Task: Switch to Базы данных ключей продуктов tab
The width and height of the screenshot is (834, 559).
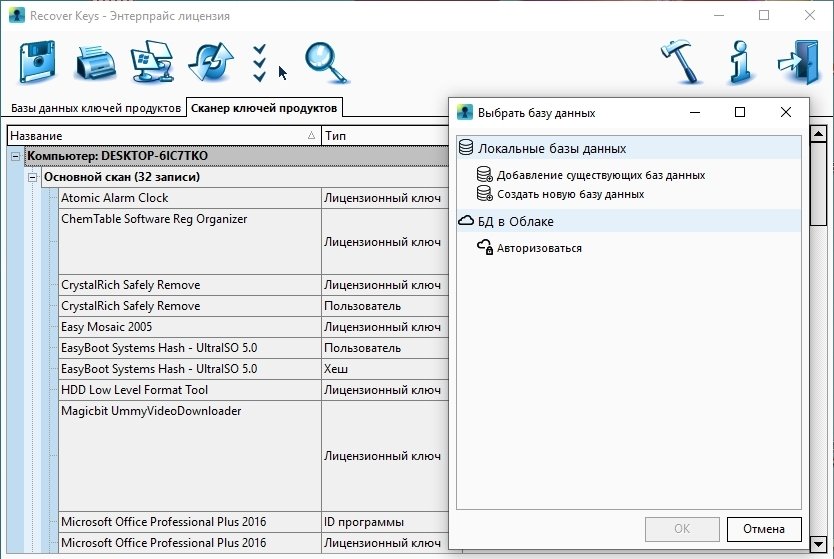Action: [96, 108]
